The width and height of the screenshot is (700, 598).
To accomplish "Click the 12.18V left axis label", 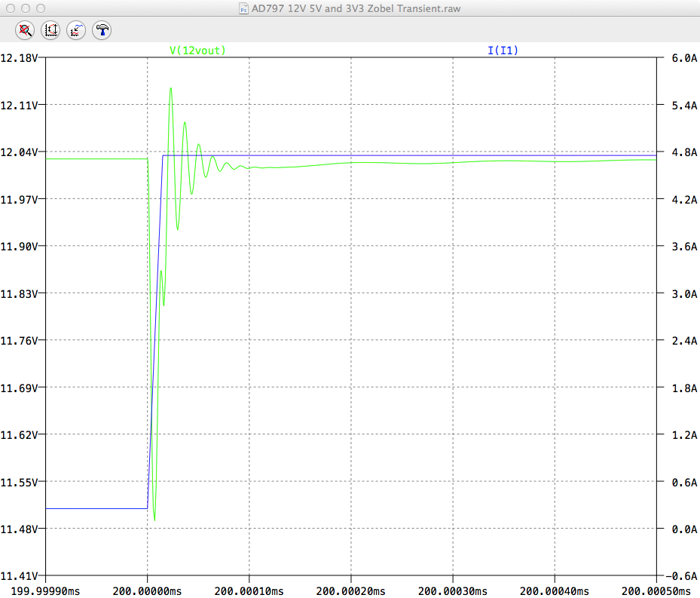I will click(19, 58).
